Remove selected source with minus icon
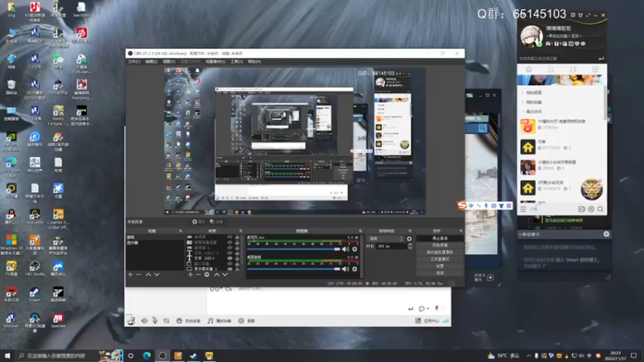644x362 pixels. [x=198, y=274]
